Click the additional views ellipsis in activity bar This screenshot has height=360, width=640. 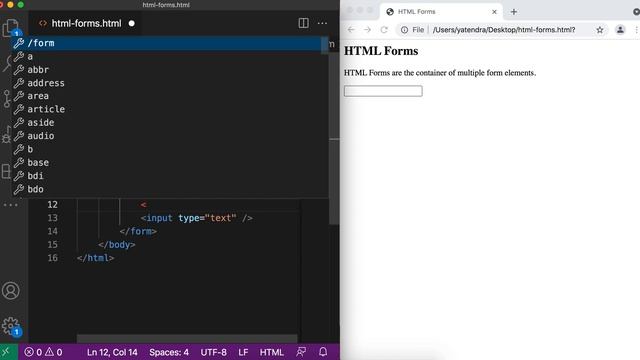(x=11, y=205)
